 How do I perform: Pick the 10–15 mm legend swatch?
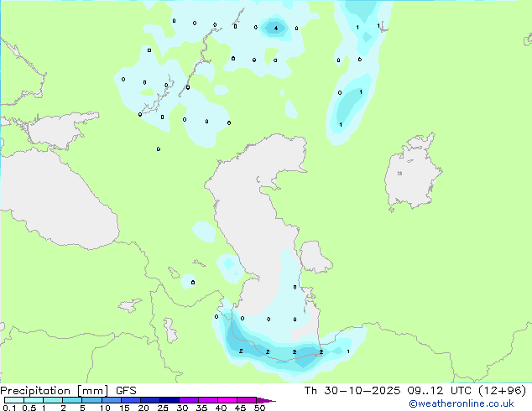[x=111, y=400]
